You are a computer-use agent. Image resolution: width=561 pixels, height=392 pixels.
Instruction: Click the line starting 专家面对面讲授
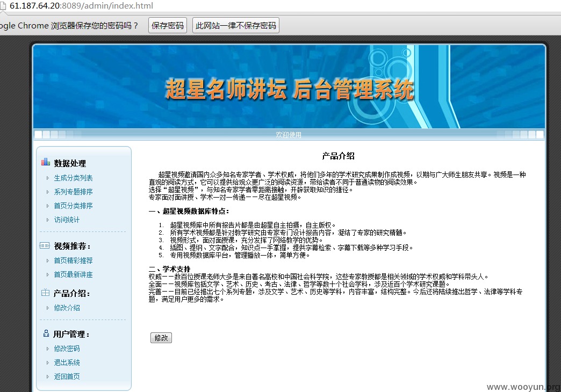coord(225,197)
